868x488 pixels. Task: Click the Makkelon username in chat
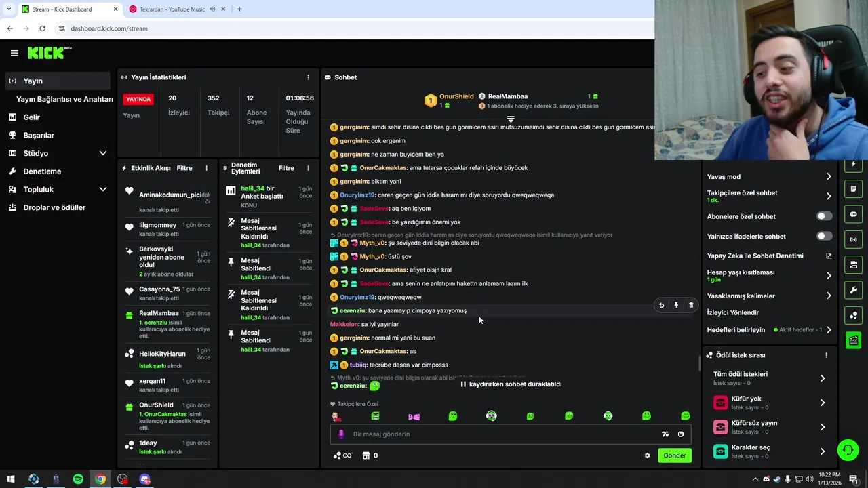click(344, 325)
